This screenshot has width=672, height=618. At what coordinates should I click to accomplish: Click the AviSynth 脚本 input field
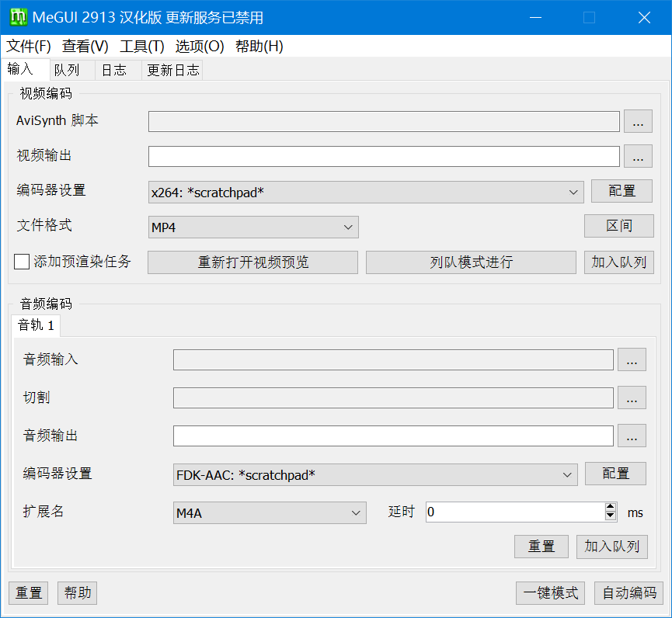(384, 122)
